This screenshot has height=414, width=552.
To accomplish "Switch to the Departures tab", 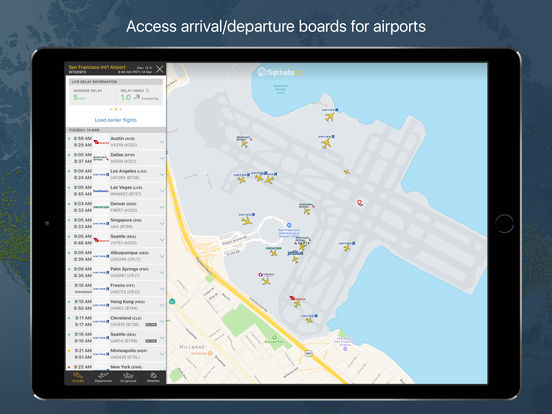I will pos(103,378).
